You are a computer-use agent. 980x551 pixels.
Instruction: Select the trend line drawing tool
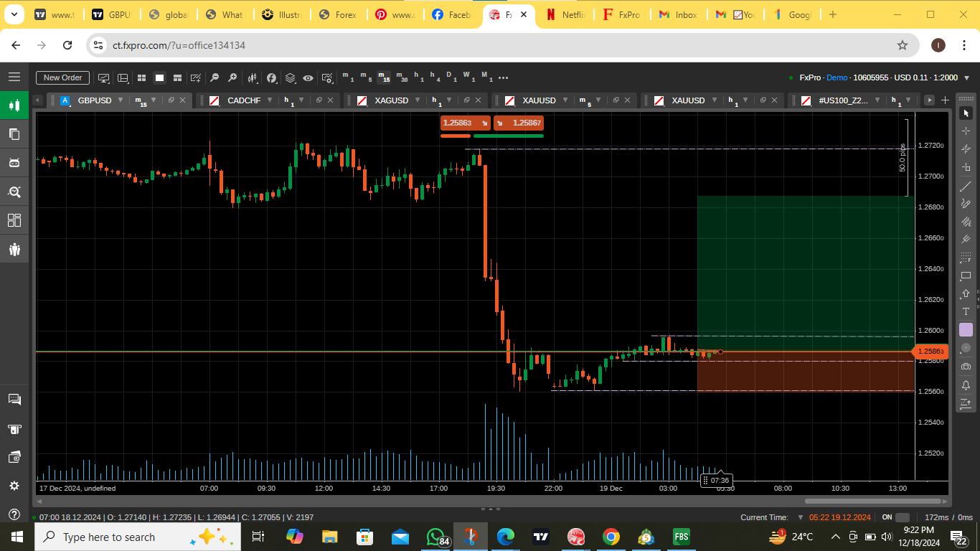966,186
